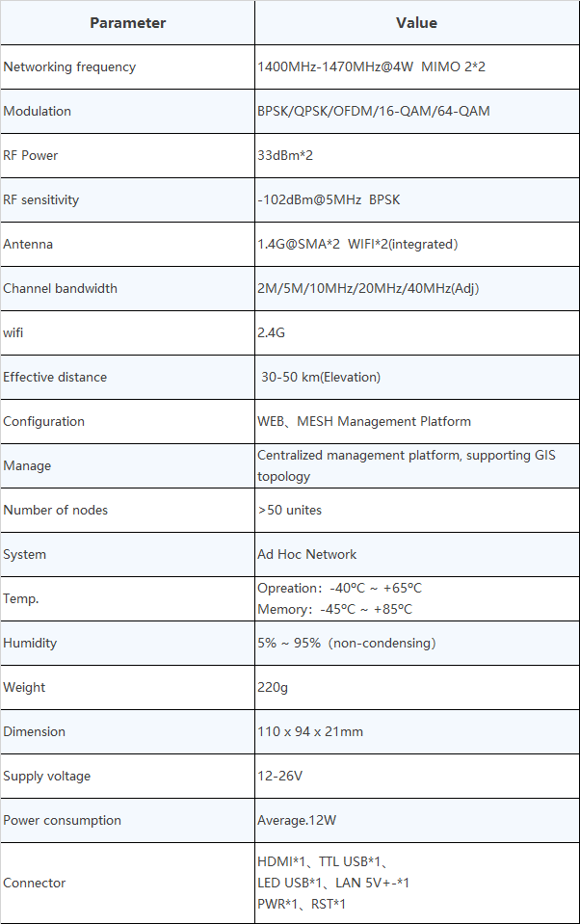Click the Ad Hoc Network value
This screenshot has height=924, width=580.
(307, 555)
